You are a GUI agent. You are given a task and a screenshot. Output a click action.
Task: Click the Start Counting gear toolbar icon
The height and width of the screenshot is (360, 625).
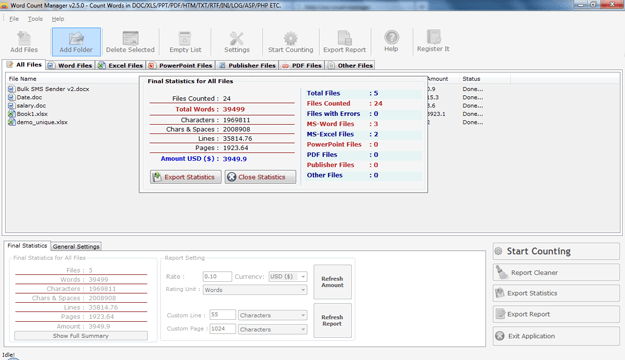point(291,42)
